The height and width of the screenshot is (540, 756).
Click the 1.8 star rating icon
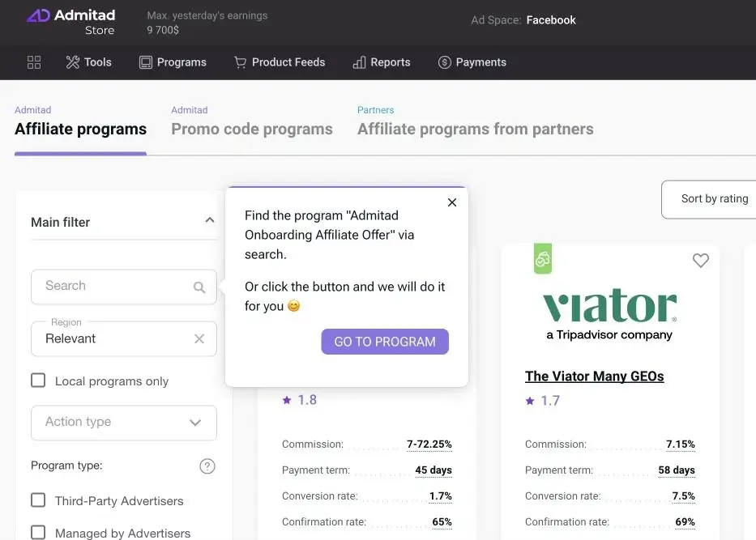pos(287,400)
